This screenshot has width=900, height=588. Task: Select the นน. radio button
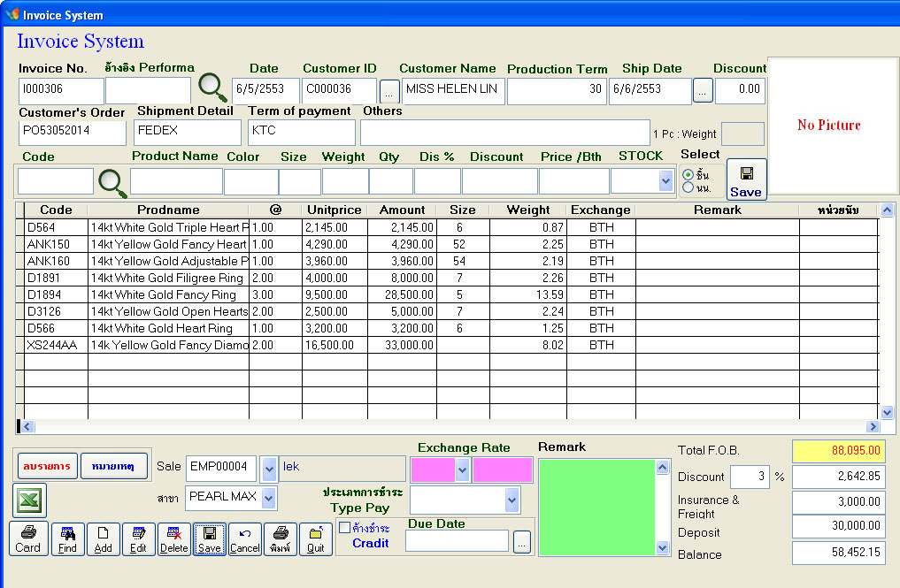688,187
